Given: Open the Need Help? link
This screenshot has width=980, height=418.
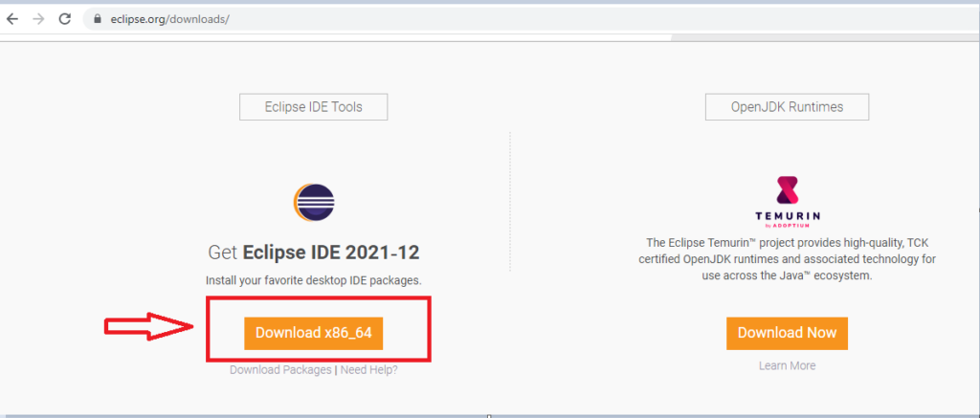Looking at the screenshot, I should (368, 370).
